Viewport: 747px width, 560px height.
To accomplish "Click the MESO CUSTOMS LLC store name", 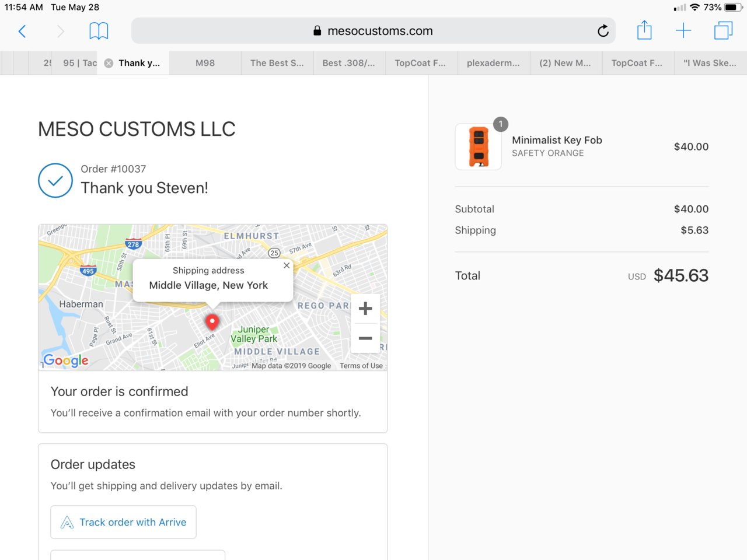I will (137, 129).
